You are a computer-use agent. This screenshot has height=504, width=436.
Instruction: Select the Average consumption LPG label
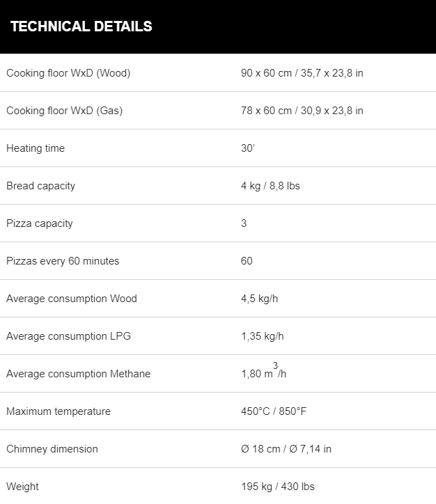click(x=68, y=336)
